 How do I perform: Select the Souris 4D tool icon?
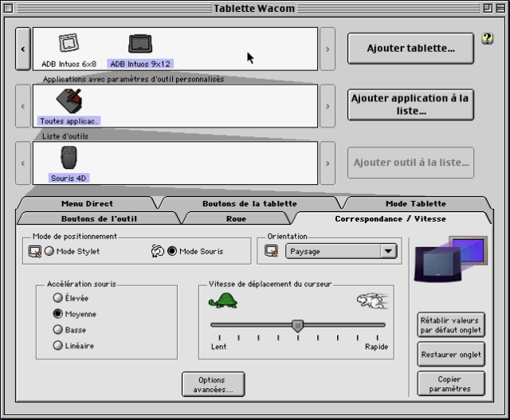69,158
